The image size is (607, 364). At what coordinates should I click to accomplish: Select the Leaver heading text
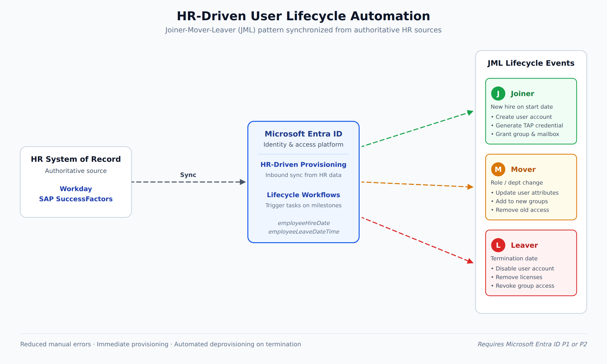524,245
